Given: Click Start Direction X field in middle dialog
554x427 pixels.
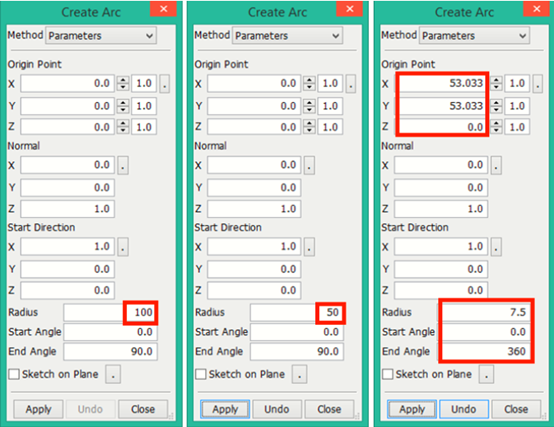Looking at the screenshot, I should point(254,247).
